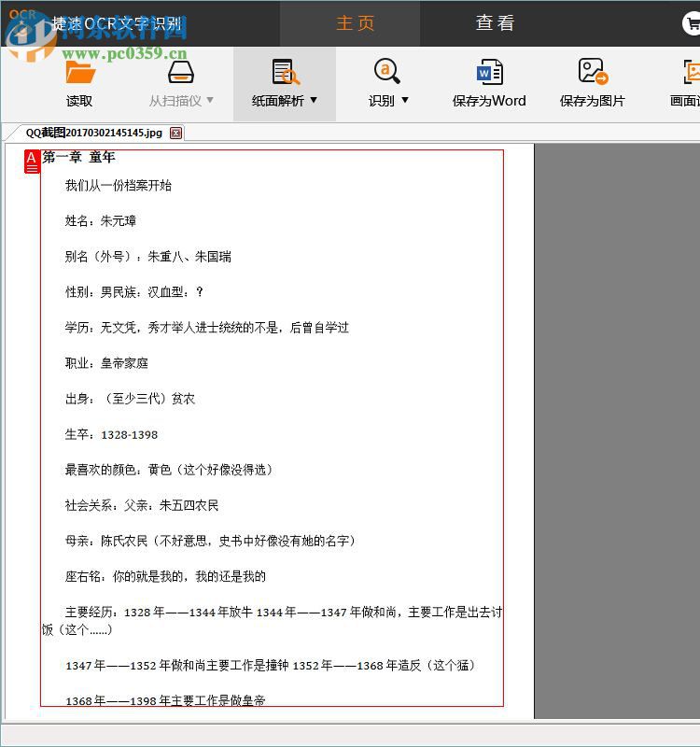Close the QQ截图20170302145145.jpg tab

175,133
